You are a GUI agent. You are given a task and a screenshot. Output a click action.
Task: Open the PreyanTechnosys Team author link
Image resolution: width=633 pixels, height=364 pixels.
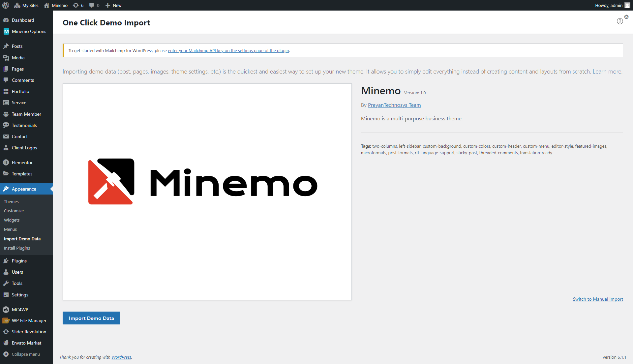[394, 105]
